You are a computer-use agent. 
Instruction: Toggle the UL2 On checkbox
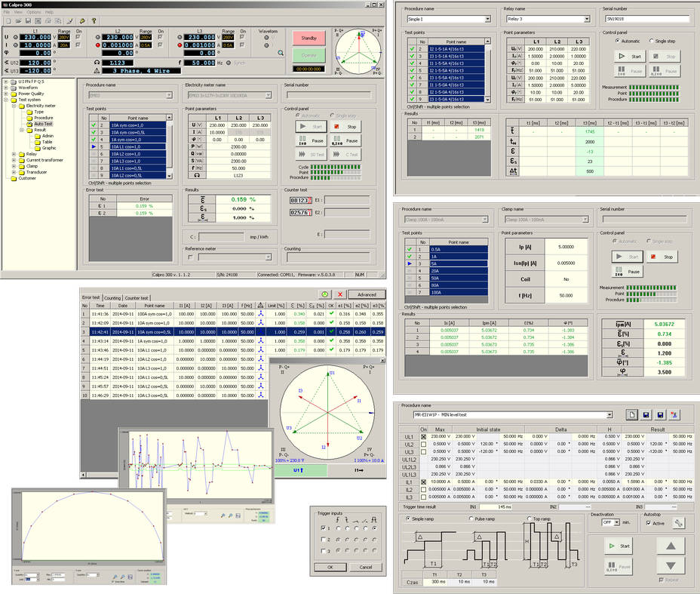(423, 445)
